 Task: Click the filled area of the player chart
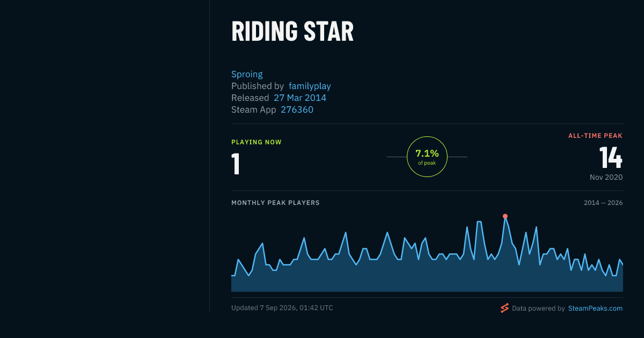click(427, 276)
